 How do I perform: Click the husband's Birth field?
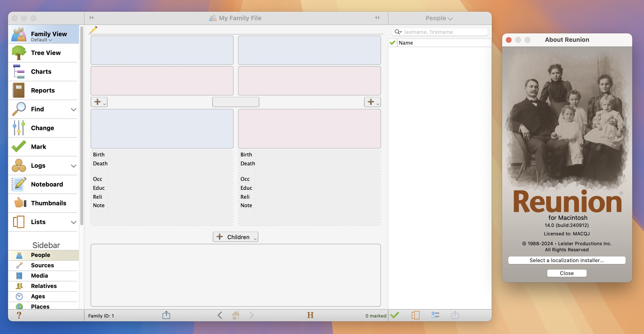162,155
